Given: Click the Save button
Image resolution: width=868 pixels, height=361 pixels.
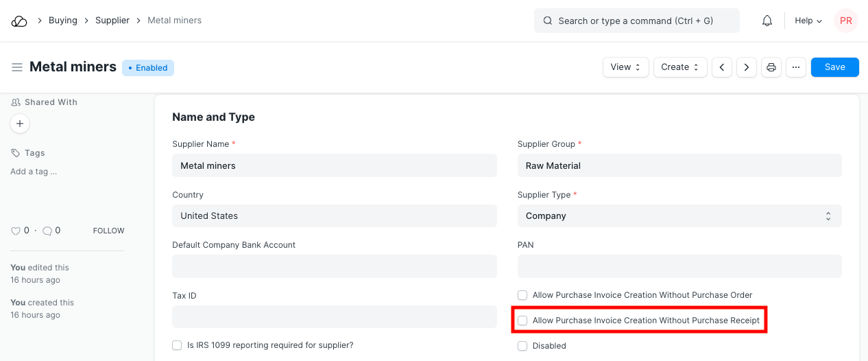Looking at the screenshot, I should [834, 67].
